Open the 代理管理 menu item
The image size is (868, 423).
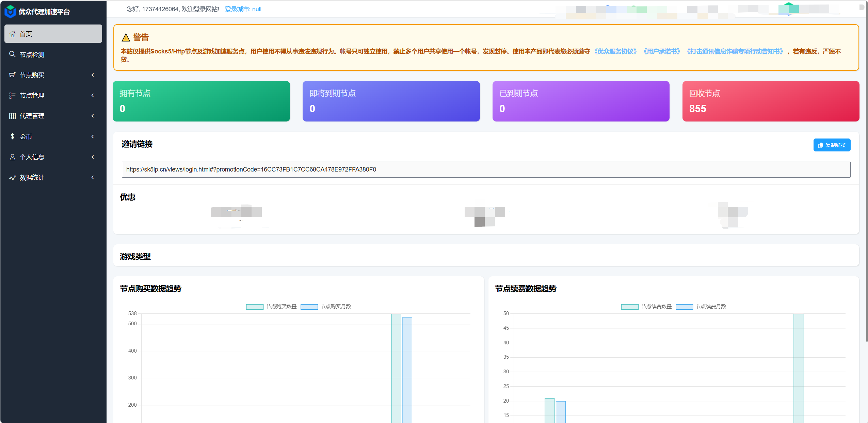(x=53, y=116)
